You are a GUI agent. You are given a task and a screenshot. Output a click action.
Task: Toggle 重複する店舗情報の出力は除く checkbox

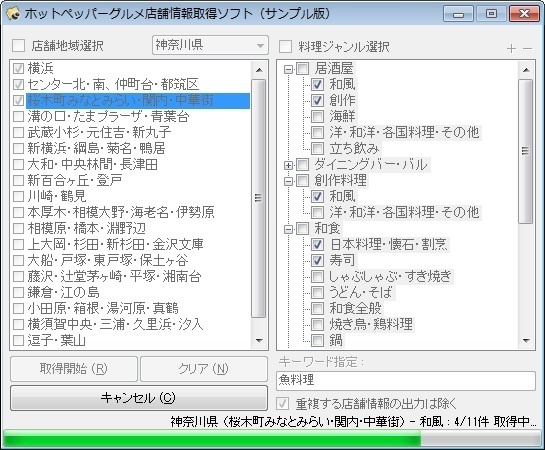[x=282, y=404]
